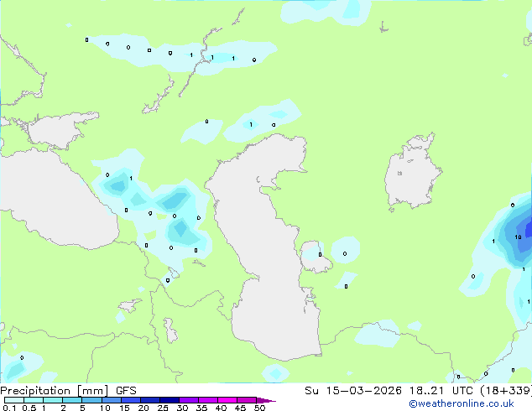Click the '(18+339)' forecast offset text
Screen dimensions: 532x411
[x=506, y=391]
